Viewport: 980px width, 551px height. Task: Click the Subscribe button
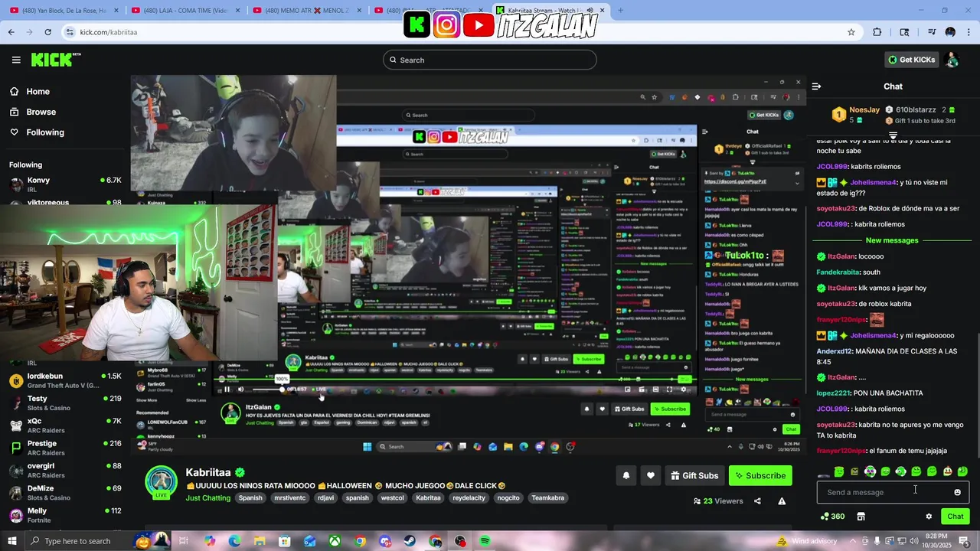point(760,475)
